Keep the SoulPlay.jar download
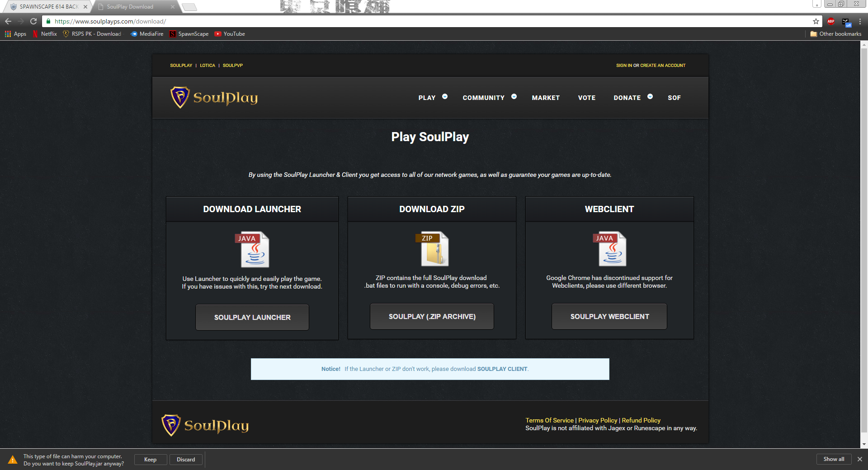This screenshot has height=470, width=868. 151,460
